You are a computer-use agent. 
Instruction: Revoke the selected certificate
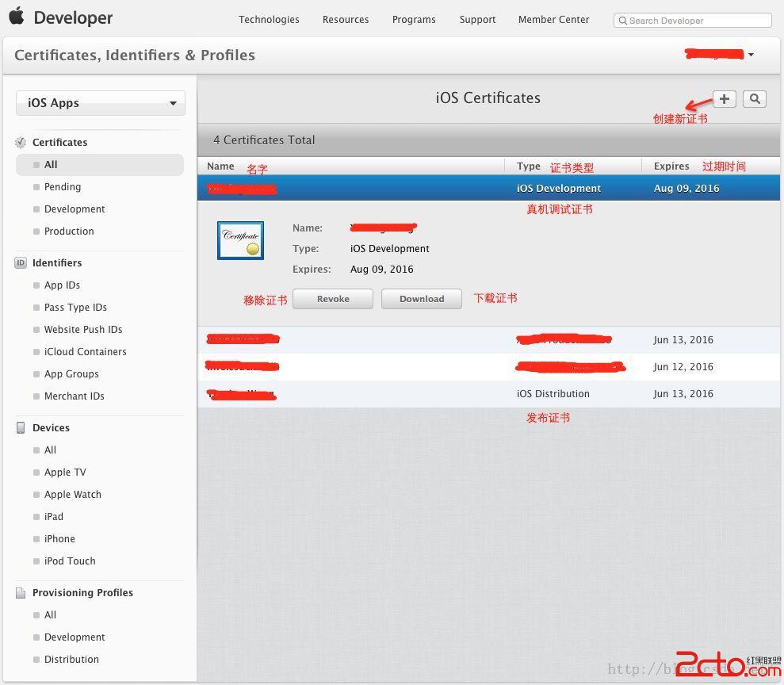click(333, 299)
